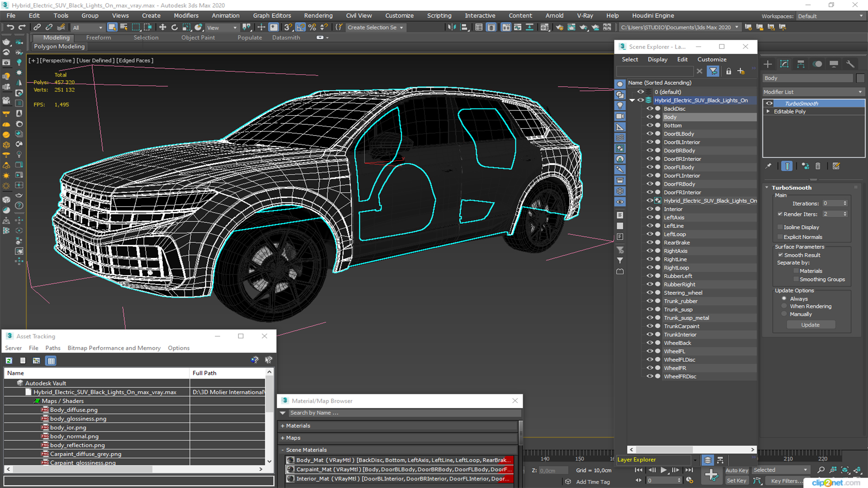Open the Workspaces Default dropdown
The width and height of the screenshot is (868, 488).
click(830, 16)
